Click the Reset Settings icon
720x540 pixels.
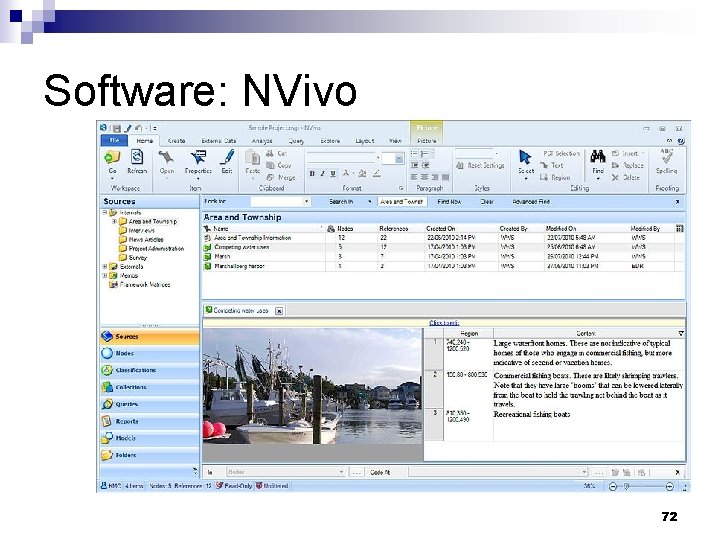point(460,165)
